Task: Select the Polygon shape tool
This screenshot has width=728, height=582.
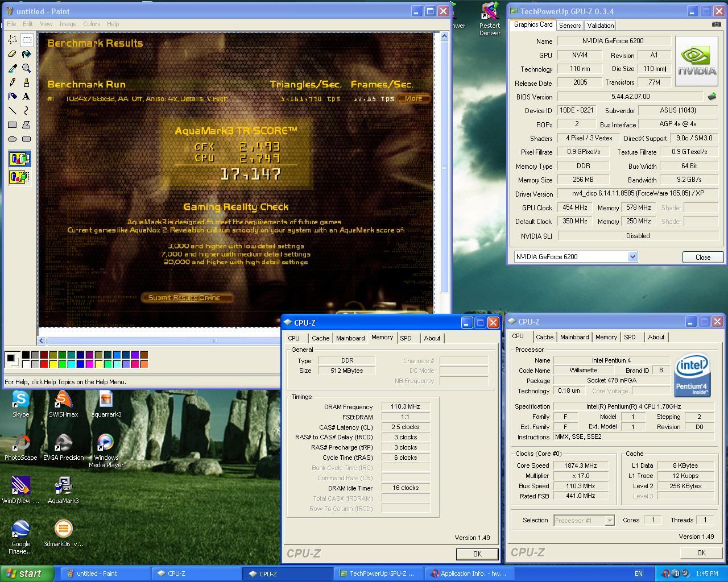Action: [27, 125]
